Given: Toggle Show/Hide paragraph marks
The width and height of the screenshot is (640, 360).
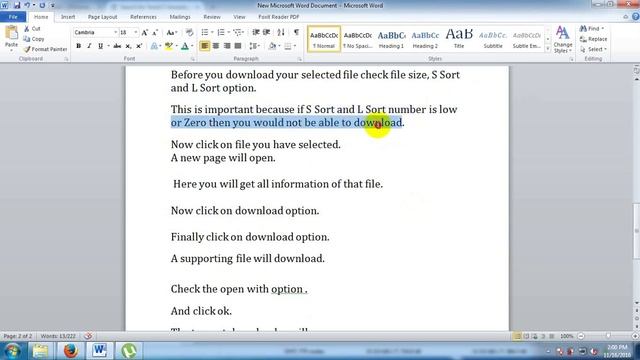Looking at the screenshot, I should [296, 33].
